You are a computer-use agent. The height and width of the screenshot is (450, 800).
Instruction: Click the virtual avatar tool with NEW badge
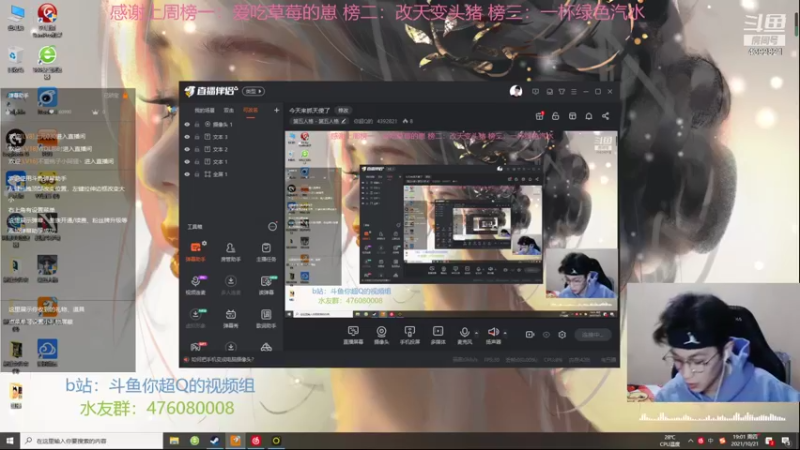pyautogui.click(x=195, y=318)
